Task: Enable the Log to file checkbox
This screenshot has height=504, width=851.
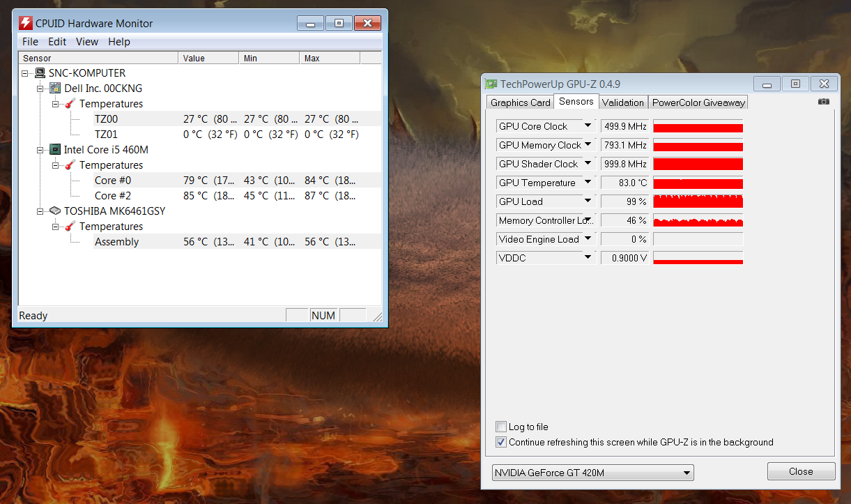Action: pyautogui.click(x=500, y=427)
